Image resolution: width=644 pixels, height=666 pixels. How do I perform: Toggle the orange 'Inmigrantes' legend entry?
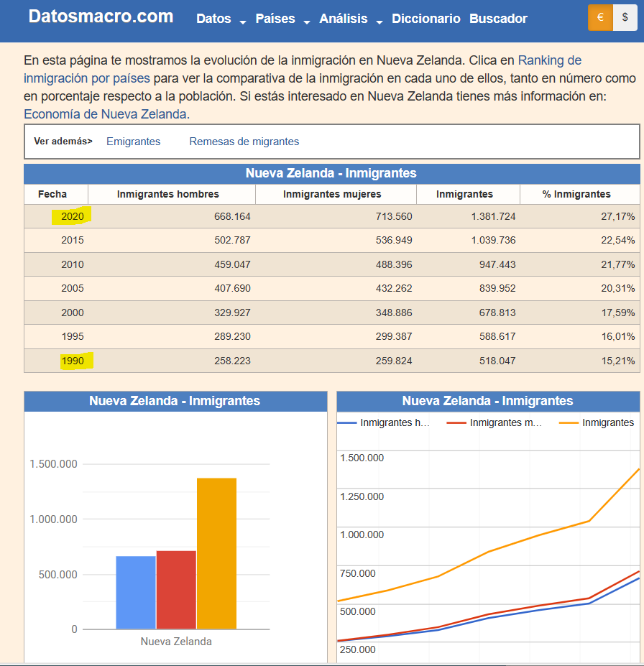coord(597,422)
